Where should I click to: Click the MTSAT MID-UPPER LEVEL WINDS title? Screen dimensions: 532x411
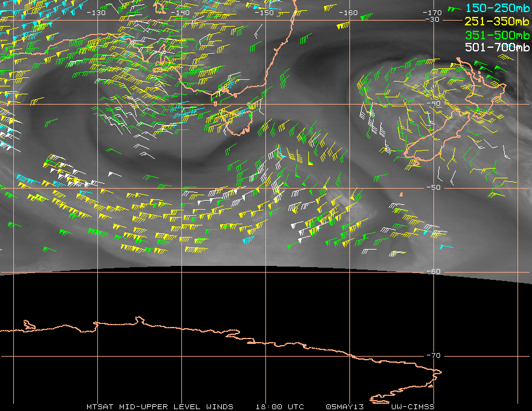click(160, 407)
